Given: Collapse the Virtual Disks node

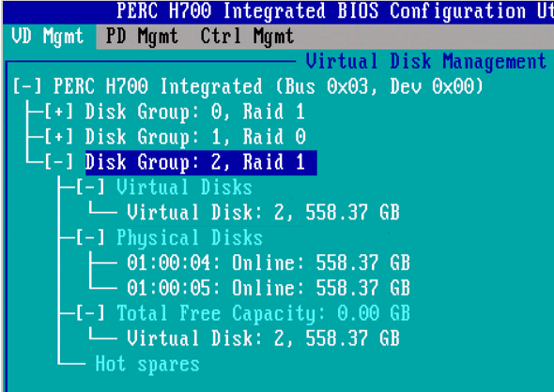Looking at the screenshot, I should [90, 188].
